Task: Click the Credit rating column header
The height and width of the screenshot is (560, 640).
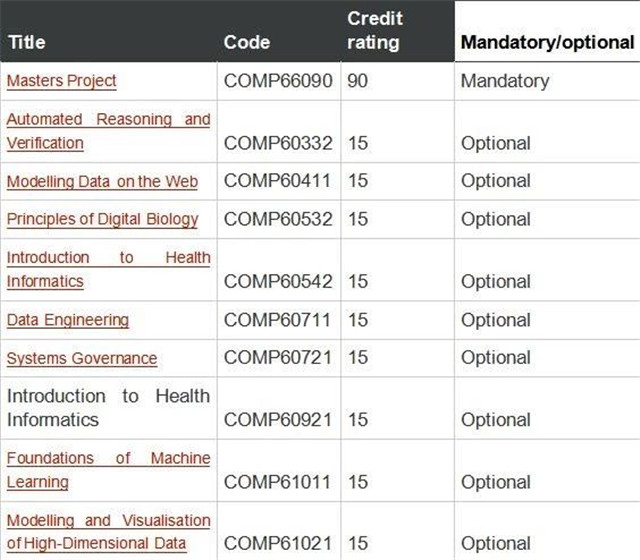Action: 375,31
